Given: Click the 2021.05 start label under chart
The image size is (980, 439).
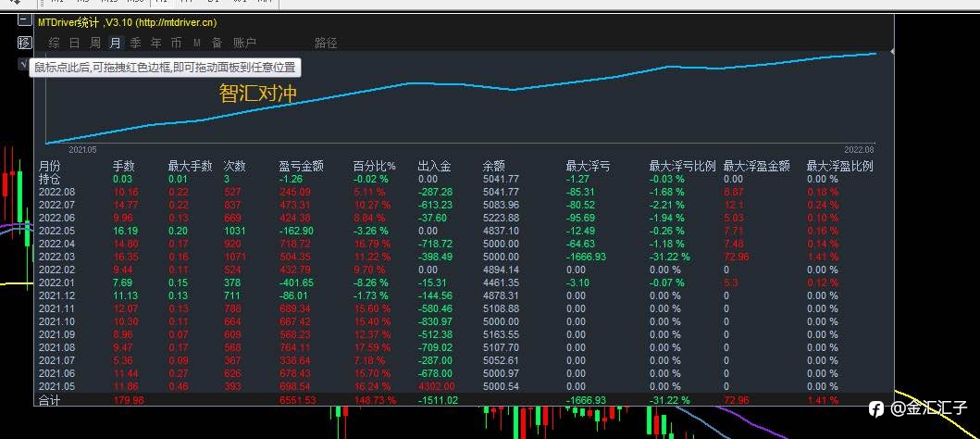Looking at the screenshot, I should pyautogui.click(x=82, y=150).
